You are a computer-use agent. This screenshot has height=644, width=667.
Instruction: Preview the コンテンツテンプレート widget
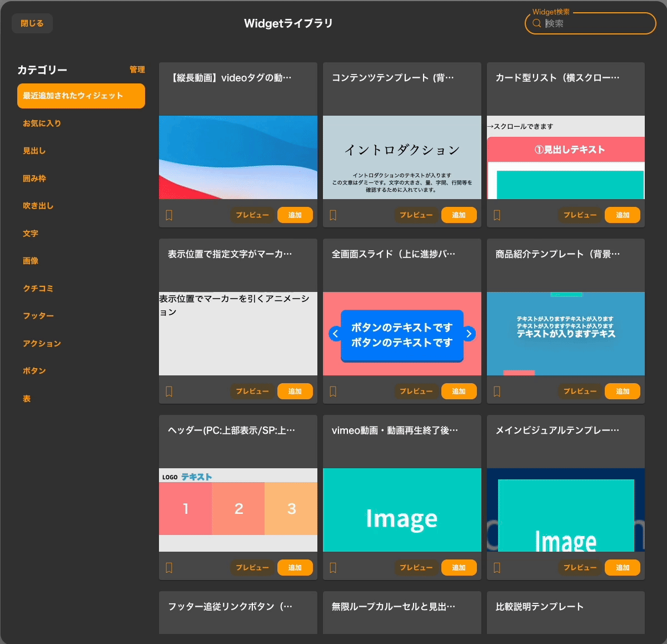[416, 215]
